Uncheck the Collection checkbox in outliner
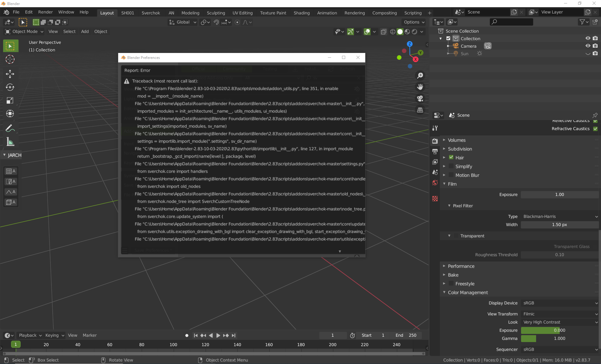This screenshot has width=601, height=364. click(448, 38)
